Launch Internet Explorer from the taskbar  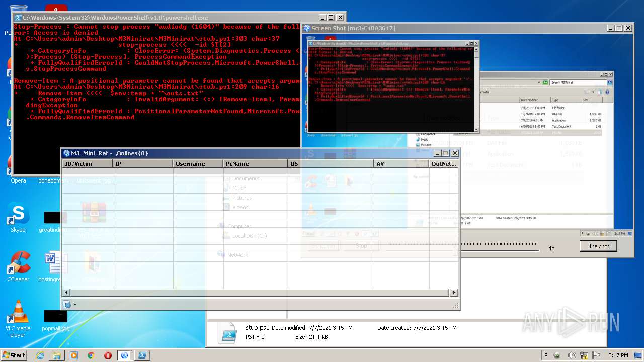[x=40, y=355]
